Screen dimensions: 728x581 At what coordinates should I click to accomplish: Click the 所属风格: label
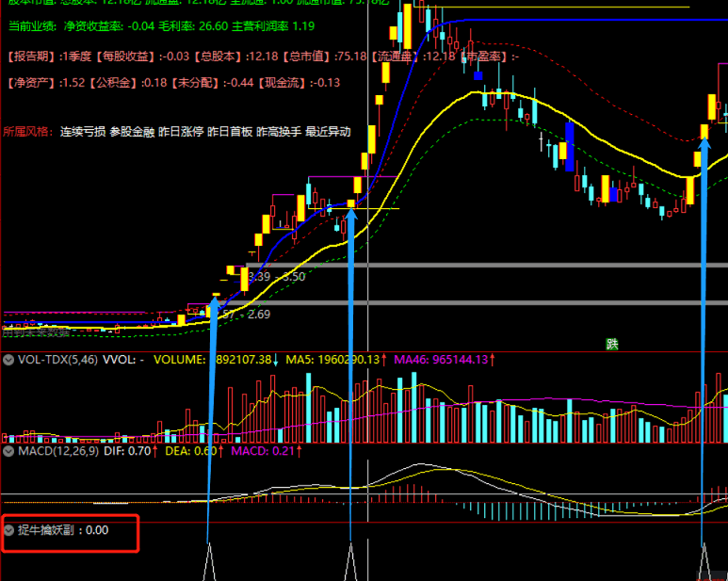pyautogui.click(x=28, y=132)
